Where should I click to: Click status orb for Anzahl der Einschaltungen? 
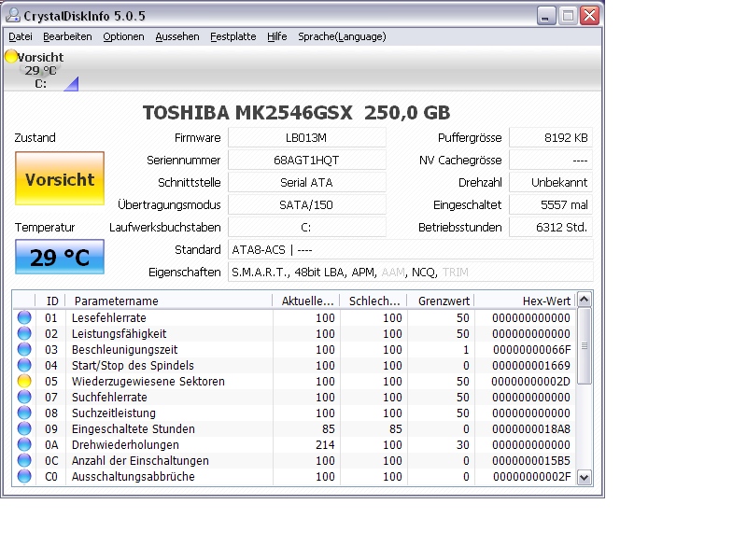coord(24,460)
